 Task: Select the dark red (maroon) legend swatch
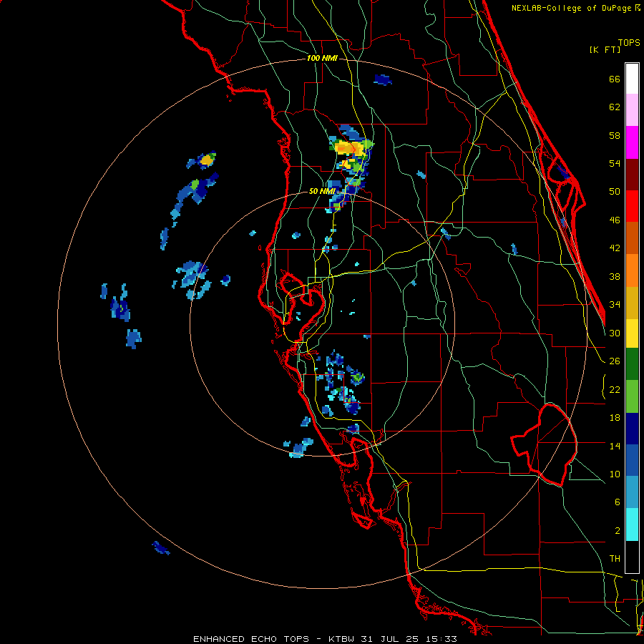click(x=632, y=175)
